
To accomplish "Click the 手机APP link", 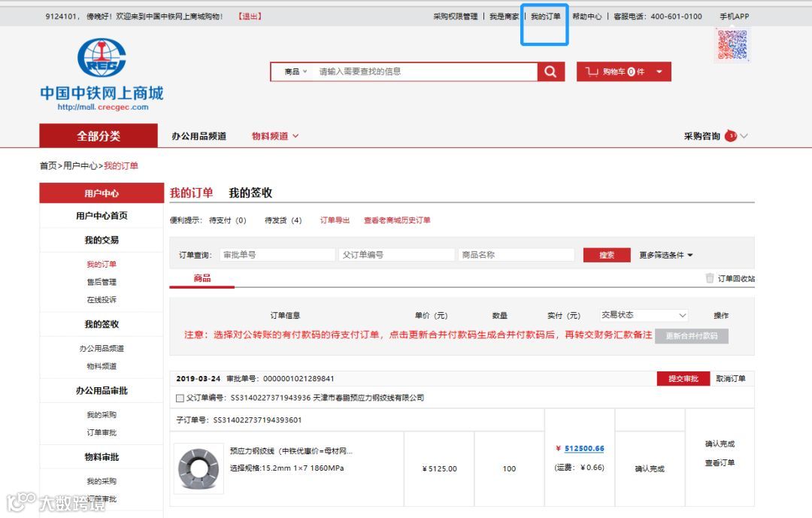I will point(734,16).
